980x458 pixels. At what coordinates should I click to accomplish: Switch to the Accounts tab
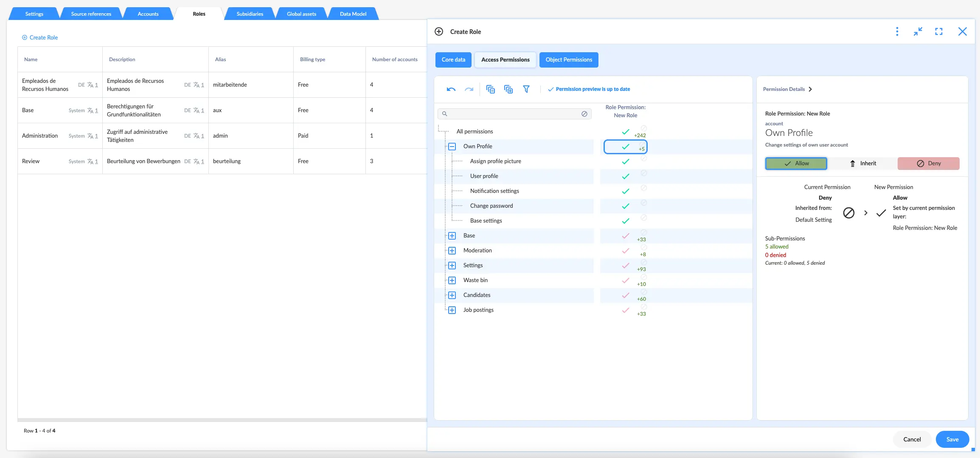point(148,14)
